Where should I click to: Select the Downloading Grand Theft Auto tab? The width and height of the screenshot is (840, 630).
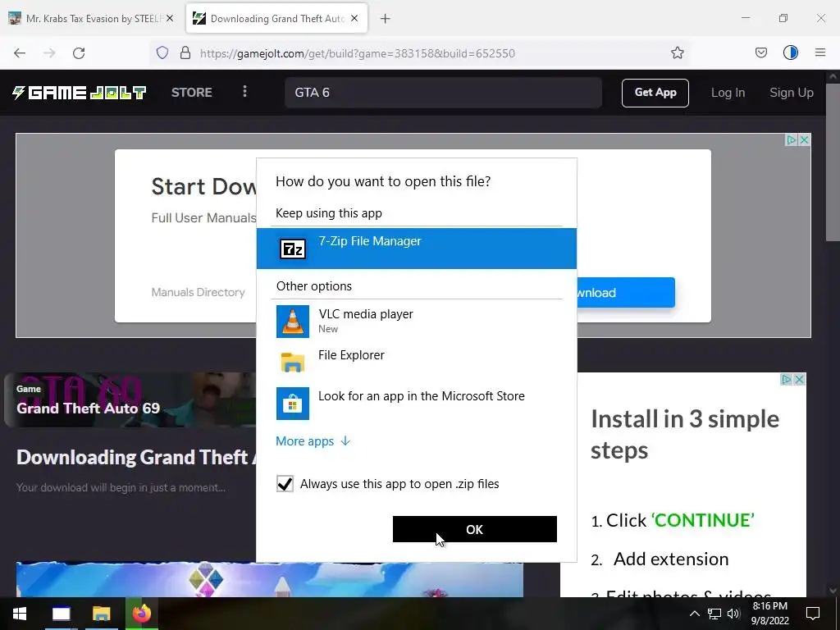(x=276, y=18)
